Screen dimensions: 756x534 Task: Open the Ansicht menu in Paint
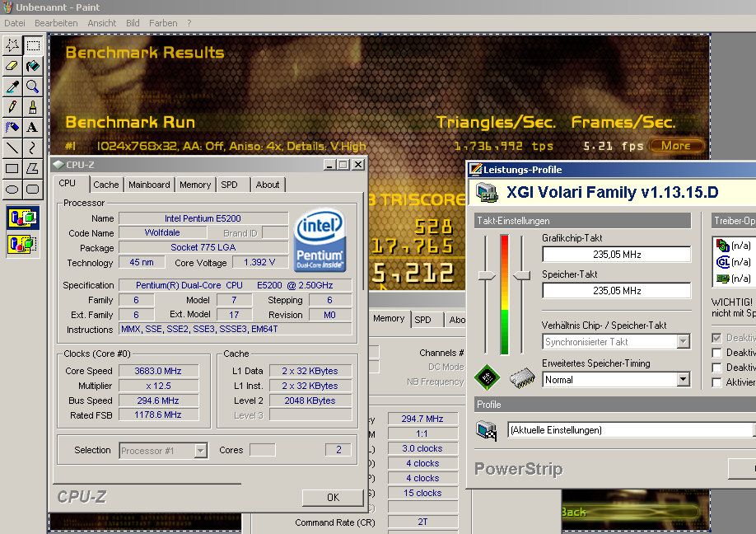102,23
